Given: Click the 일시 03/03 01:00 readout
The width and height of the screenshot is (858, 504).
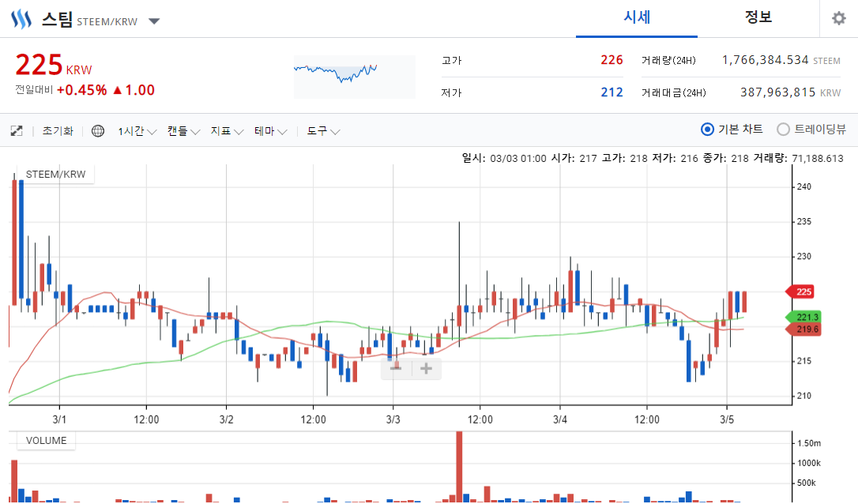Looking at the screenshot, I should [x=504, y=158].
